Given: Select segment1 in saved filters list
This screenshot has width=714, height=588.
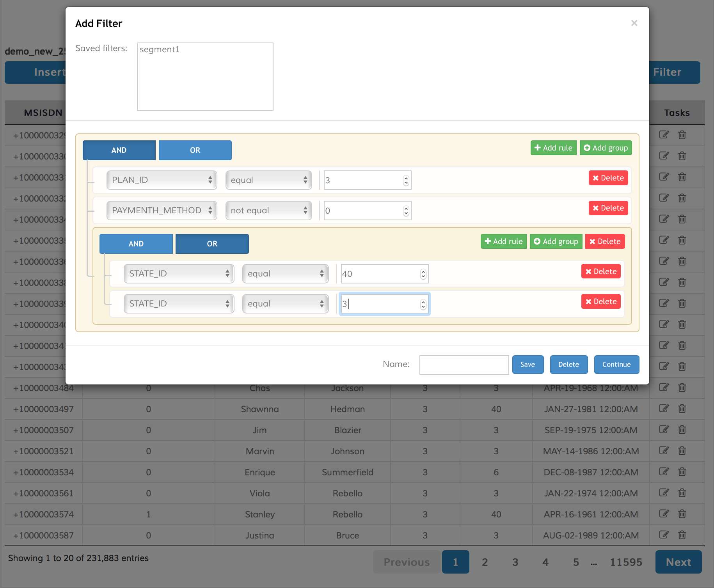Looking at the screenshot, I should [x=160, y=50].
